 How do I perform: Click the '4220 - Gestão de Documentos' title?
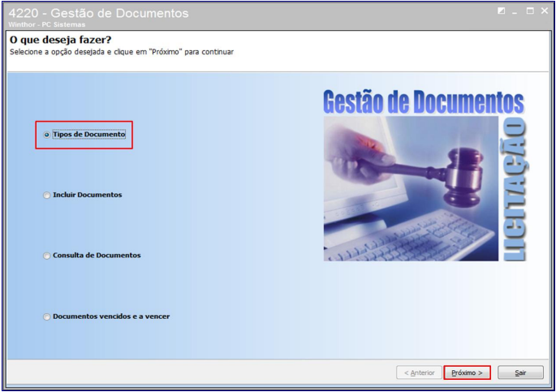pos(98,13)
